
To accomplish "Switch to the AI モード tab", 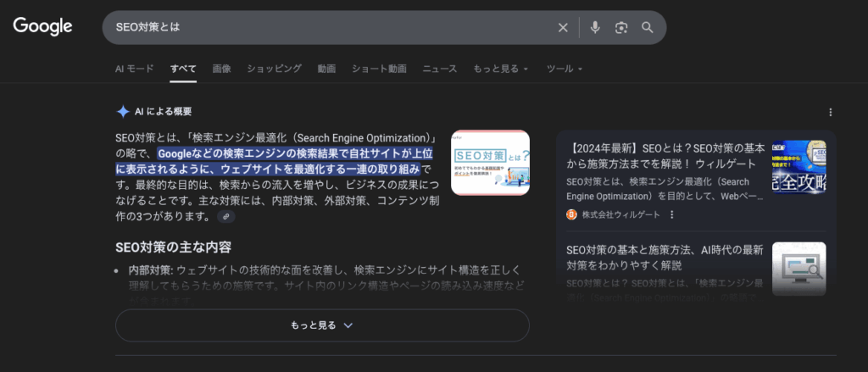I will point(135,69).
